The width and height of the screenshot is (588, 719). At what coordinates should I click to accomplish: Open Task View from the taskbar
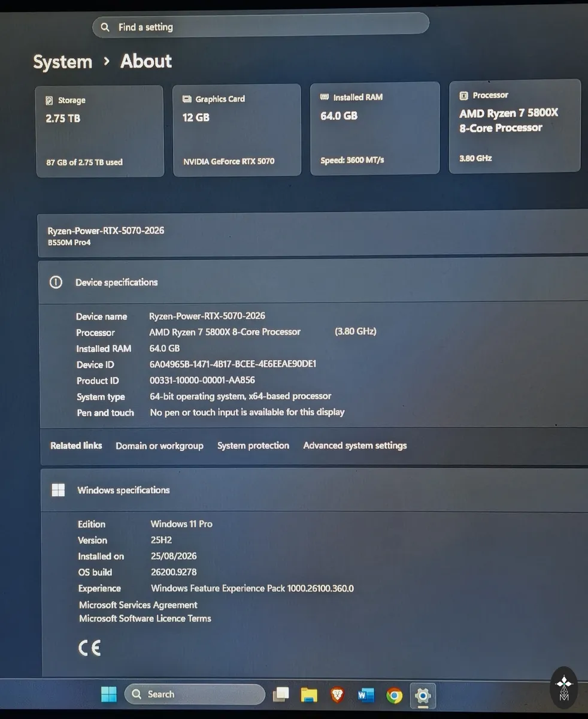coord(281,694)
